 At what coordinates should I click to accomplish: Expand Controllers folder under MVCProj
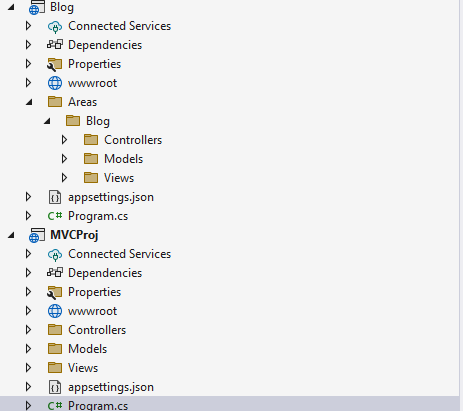tap(29, 330)
